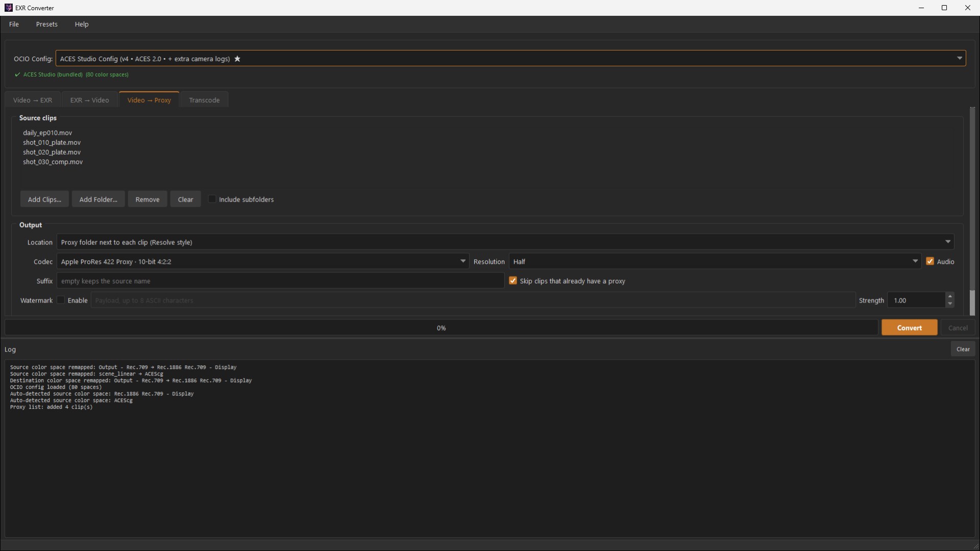The height and width of the screenshot is (551, 980).
Task: Click the 0% progress bar
Action: 442,328
